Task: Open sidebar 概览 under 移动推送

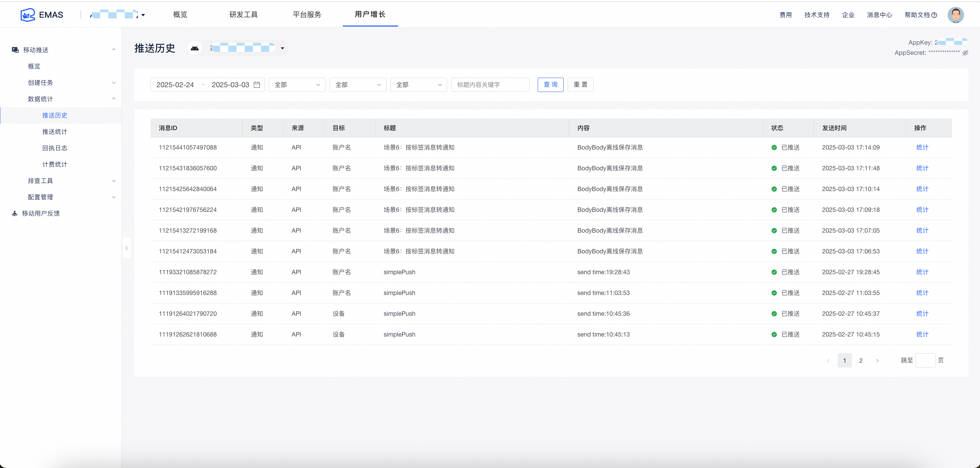Action: click(x=34, y=66)
